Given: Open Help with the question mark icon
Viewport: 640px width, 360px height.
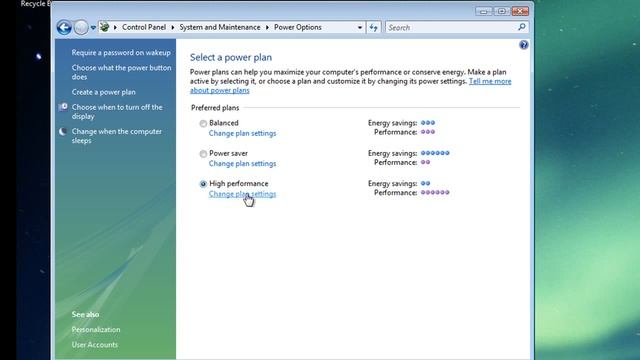Looking at the screenshot, I should click(524, 45).
